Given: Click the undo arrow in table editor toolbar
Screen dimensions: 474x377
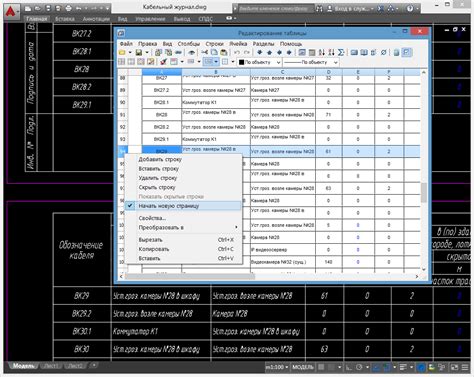Looking at the screenshot, I should 237,53.
